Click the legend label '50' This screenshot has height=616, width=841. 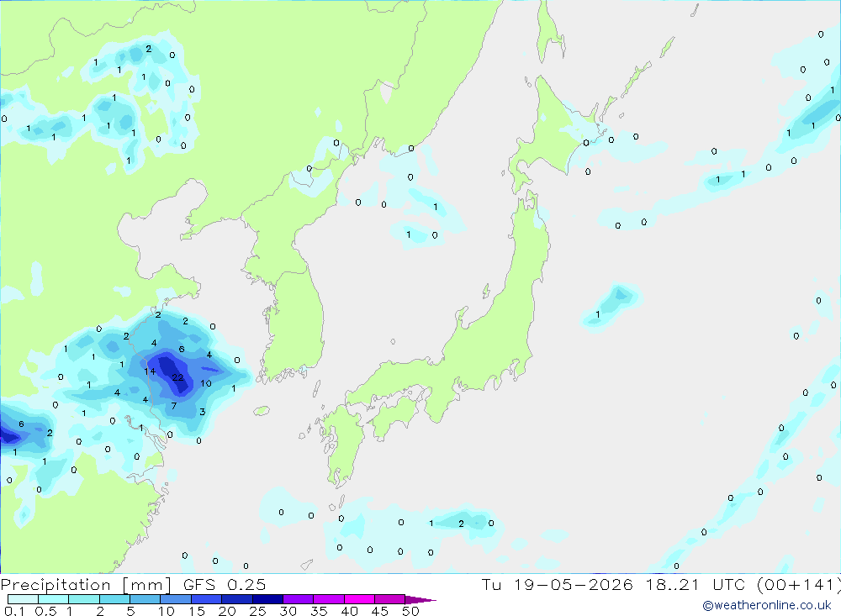[x=411, y=611]
